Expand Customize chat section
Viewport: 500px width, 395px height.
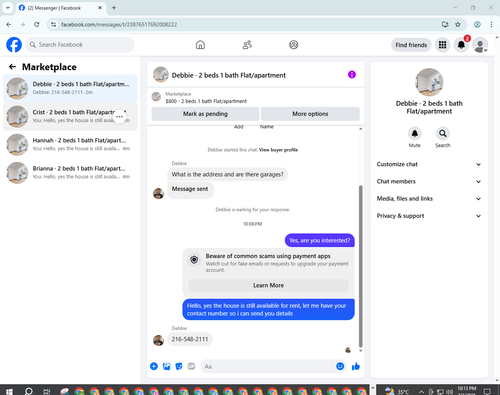(x=429, y=164)
